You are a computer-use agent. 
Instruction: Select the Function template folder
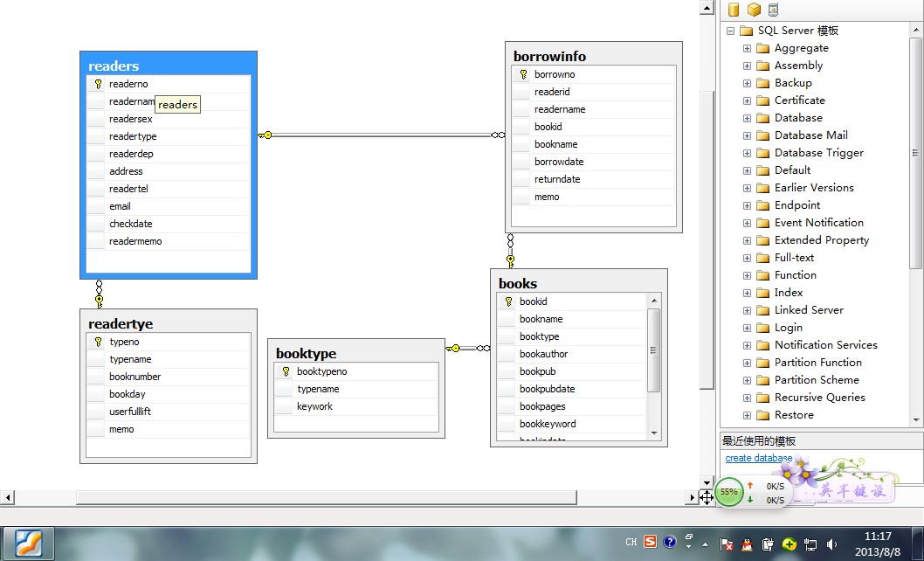[795, 275]
